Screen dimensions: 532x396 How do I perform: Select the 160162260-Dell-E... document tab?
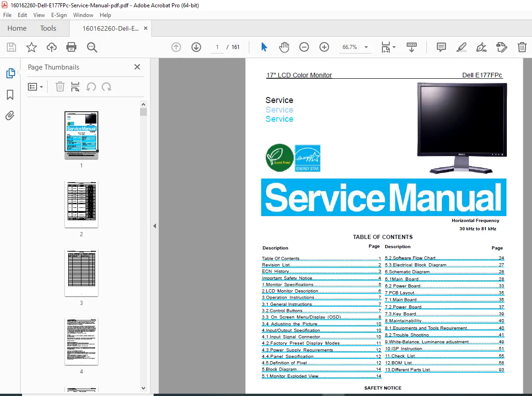tap(110, 28)
